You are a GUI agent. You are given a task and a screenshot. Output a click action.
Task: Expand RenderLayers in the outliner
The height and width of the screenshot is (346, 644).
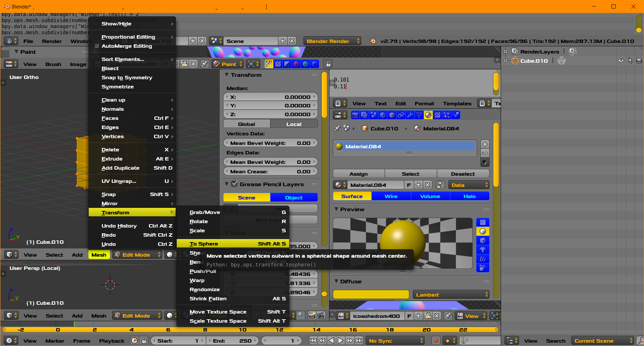pyautogui.click(x=506, y=51)
